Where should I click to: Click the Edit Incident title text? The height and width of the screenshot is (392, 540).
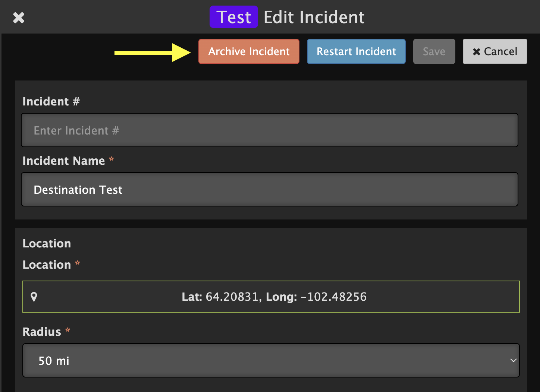tap(314, 17)
